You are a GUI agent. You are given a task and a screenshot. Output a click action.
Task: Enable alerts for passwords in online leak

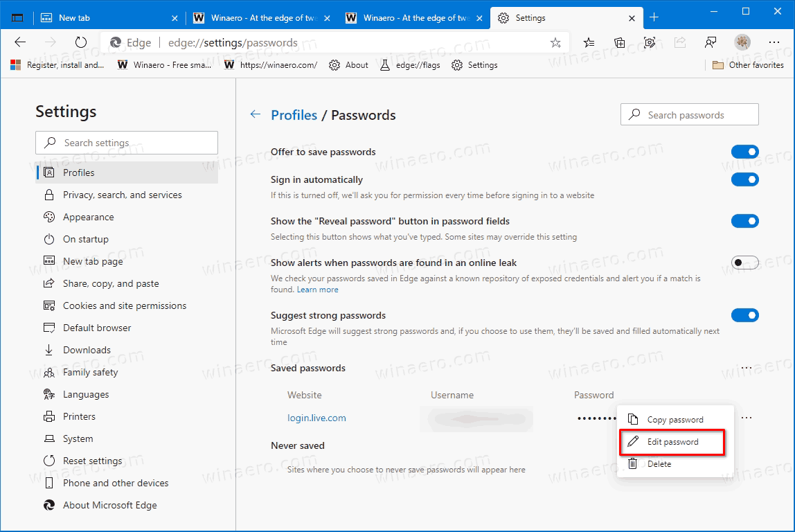coord(745,263)
